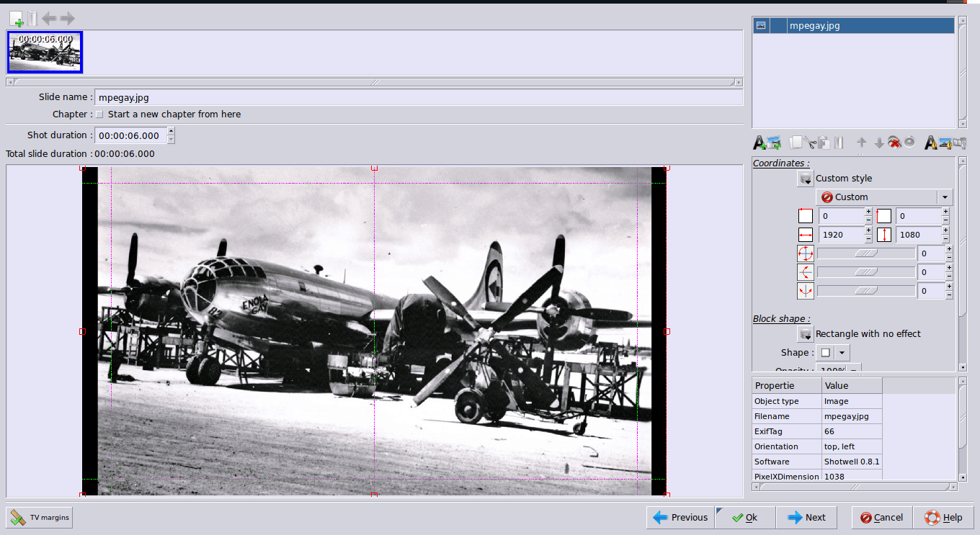Select the Orientation property row label

coord(787,446)
